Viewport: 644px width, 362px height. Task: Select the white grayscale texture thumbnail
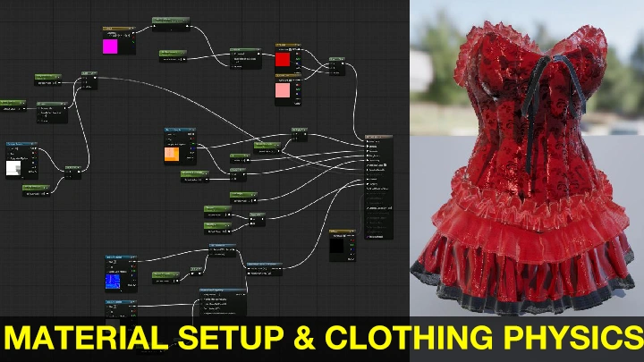(14, 168)
